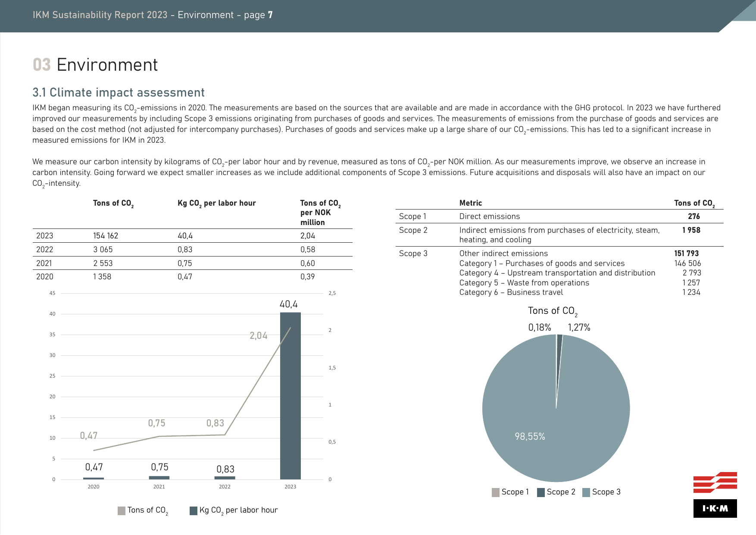
Task: Click the 'Kg CO2 per labor hour' column header
Action: tap(217, 203)
